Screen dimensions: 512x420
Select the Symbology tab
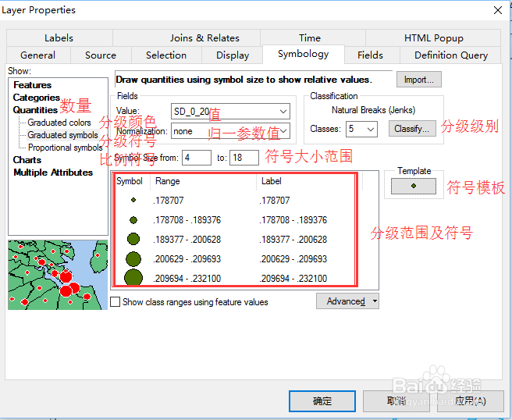click(304, 54)
